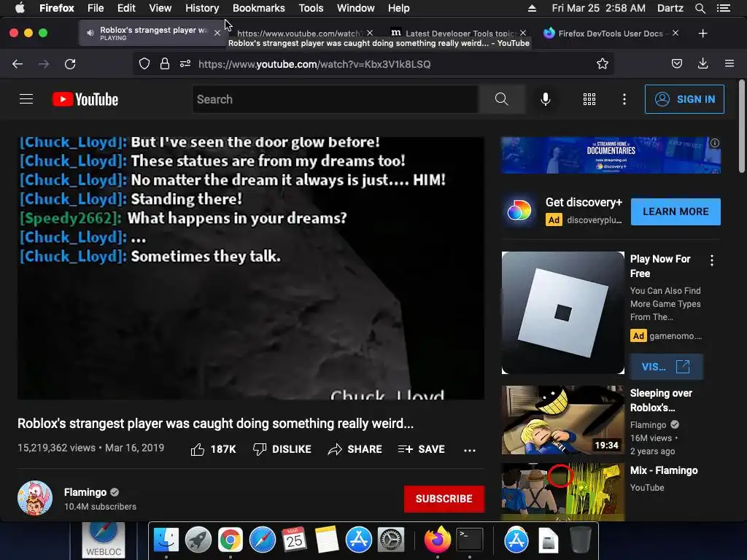Open Terminal from the dock
This screenshot has height=560, width=747.
coord(471,540)
